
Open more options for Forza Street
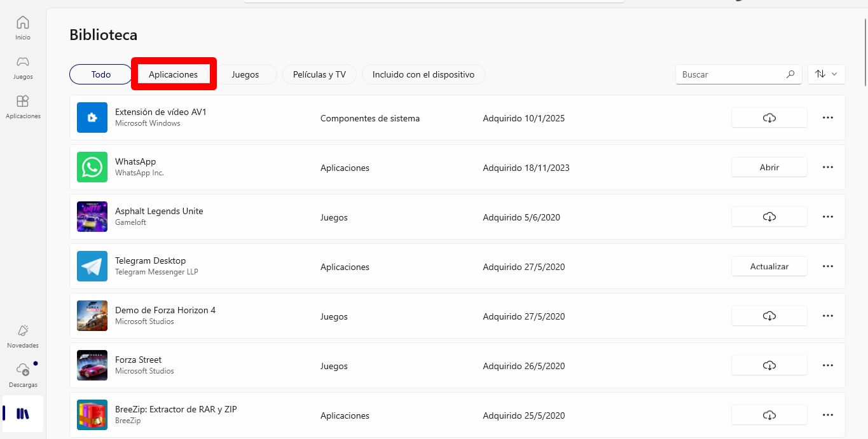click(x=827, y=365)
